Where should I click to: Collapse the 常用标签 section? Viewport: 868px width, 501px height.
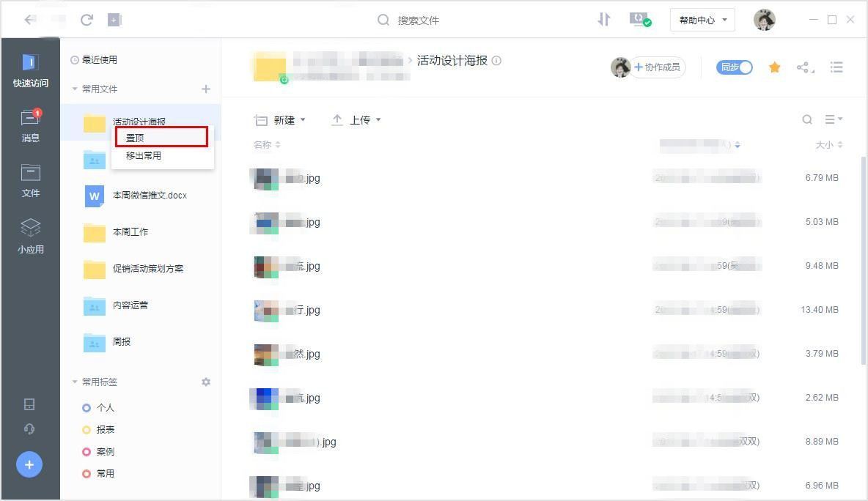75,382
